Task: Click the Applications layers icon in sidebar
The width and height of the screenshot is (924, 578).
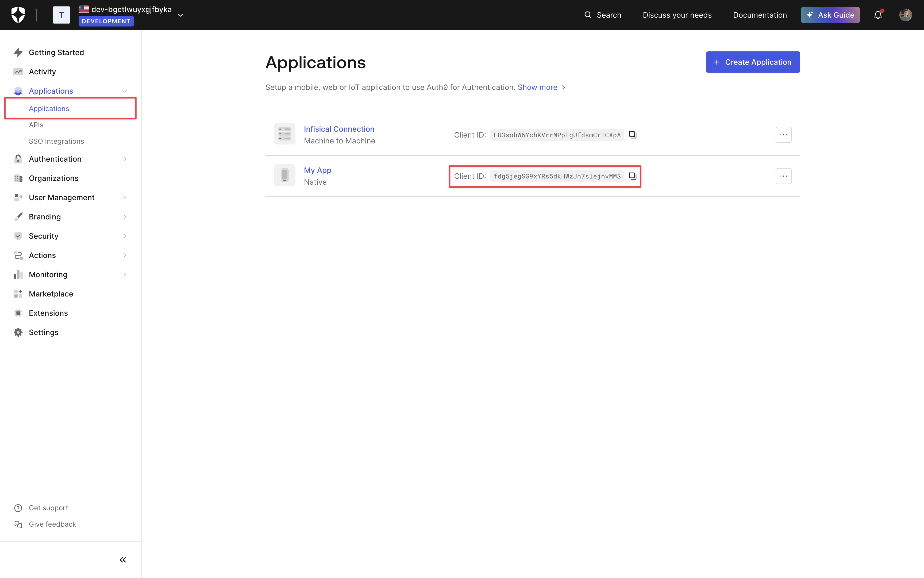Action: click(x=18, y=91)
